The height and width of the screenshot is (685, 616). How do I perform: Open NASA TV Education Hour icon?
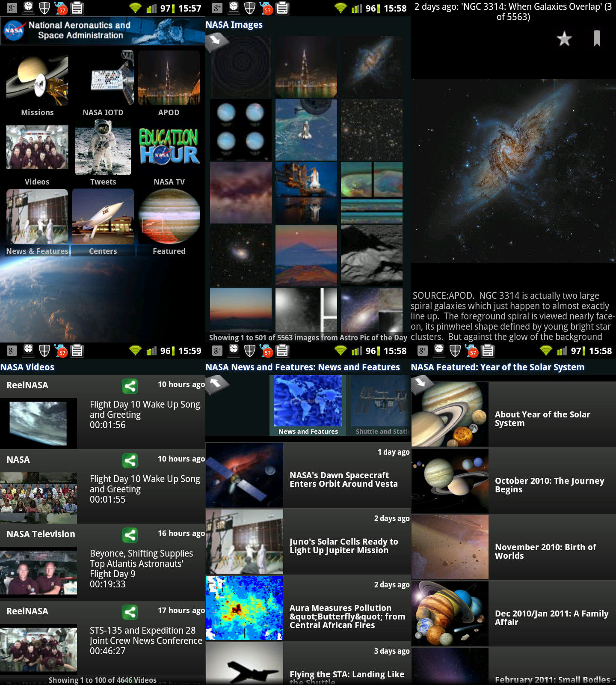pyautogui.click(x=169, y=146)
